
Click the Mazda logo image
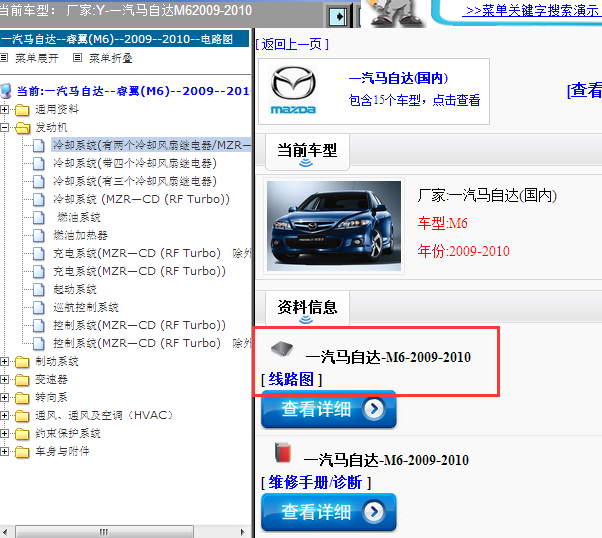coord(293,91)
